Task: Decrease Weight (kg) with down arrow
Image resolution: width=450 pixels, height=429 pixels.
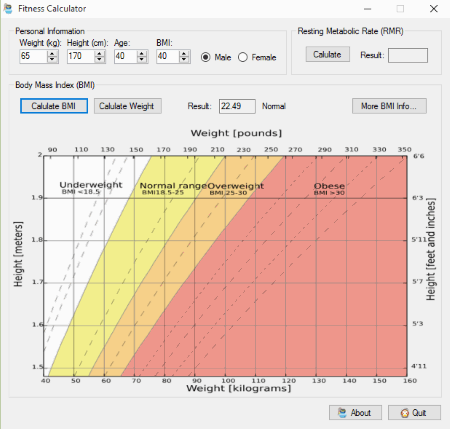Action: point(52,59)
